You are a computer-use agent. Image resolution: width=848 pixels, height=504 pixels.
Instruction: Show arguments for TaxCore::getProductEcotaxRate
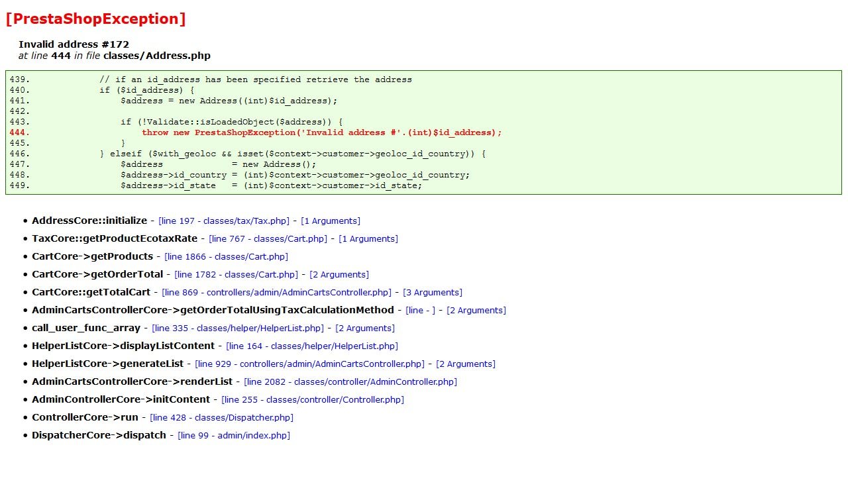368,239
